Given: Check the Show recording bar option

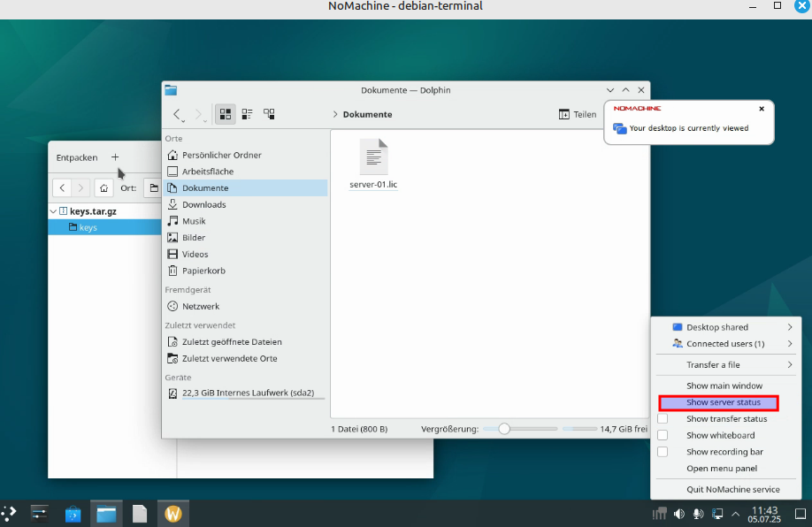Looking at the screenshot, I should click(x=663, y=452).
